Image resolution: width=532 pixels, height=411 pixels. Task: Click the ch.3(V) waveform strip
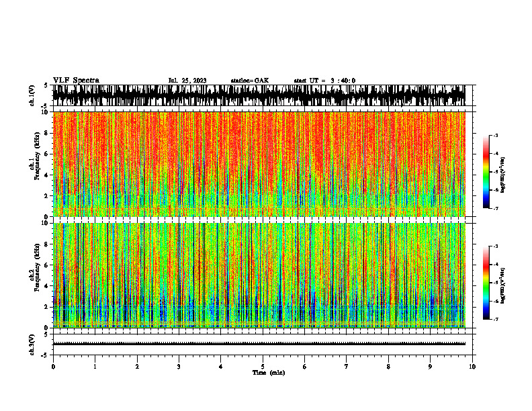(x=259, y=345)
